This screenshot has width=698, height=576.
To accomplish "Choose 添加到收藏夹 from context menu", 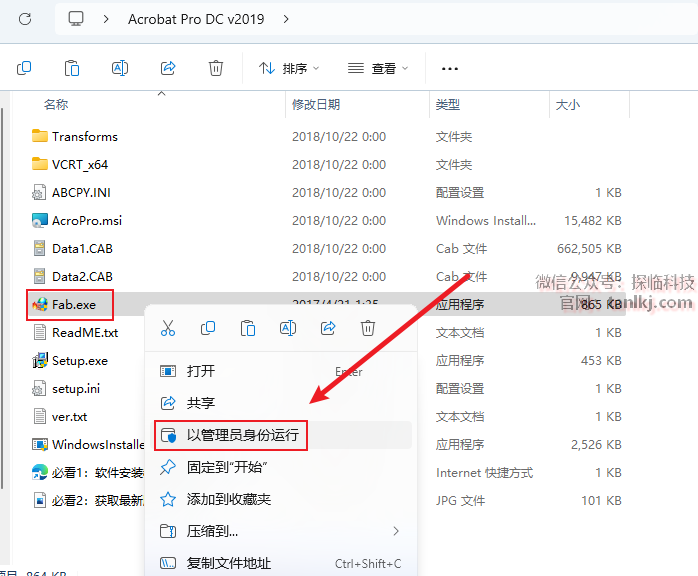I will [x=281, y=499].
